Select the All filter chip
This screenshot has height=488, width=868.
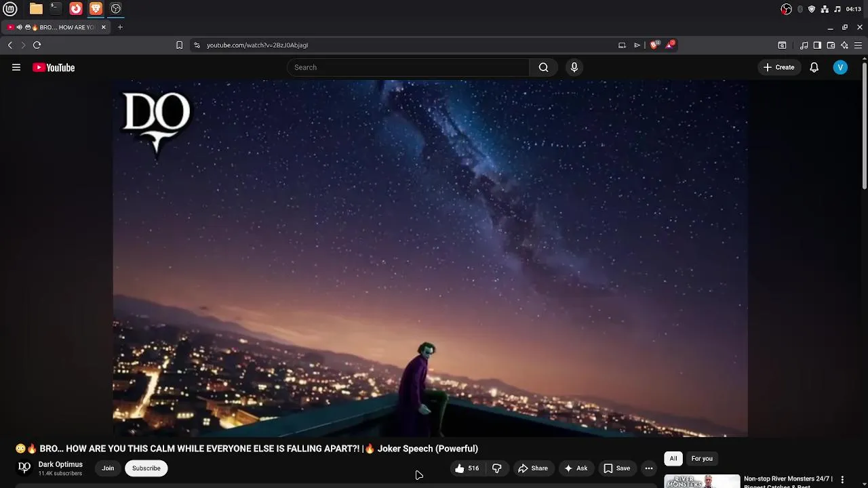pyautogui.click(x=673, y=459)
